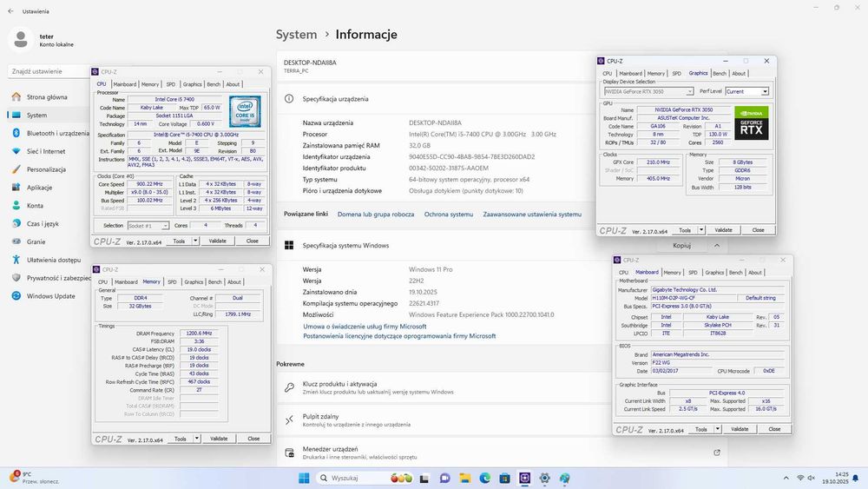The width and height of the screenshot is (868, 489).
Task: Open Umowa o świadczenie usług Microsoft link
Action: pos(365,327)
